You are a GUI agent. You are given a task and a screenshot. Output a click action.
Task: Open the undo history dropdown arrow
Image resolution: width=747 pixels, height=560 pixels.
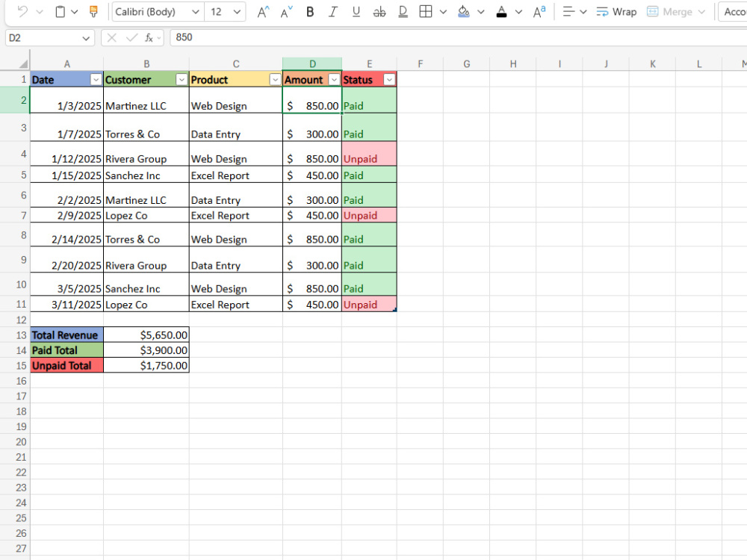click(40, 12)
